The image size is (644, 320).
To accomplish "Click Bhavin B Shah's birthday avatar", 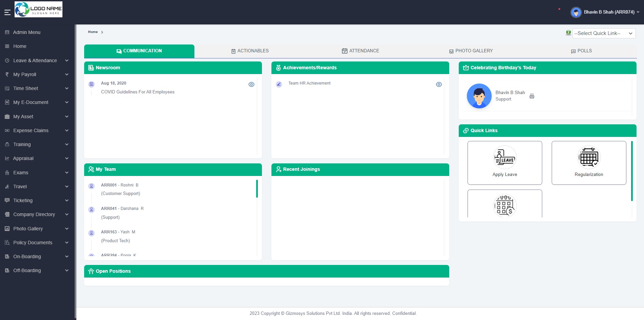I will [x=479, y=96].
